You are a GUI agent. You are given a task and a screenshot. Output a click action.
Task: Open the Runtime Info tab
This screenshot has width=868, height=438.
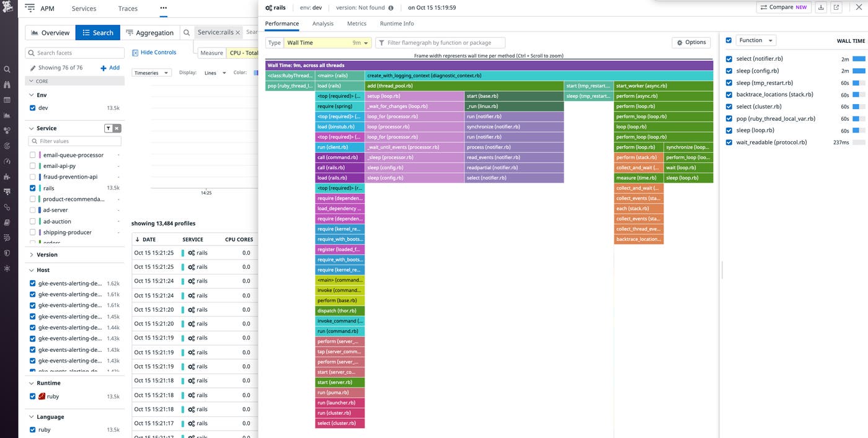tap(397, 24)
